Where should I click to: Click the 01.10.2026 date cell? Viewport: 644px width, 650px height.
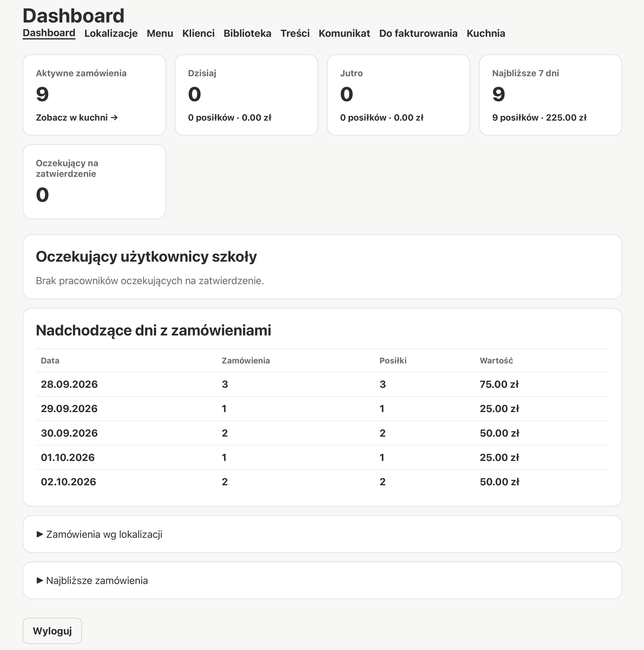(x=68, y=457)
